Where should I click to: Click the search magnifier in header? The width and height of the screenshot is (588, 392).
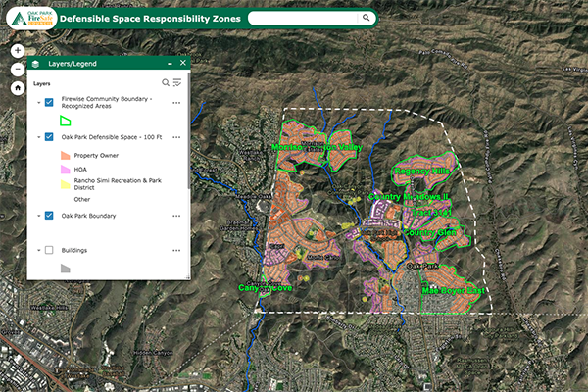click(367, 18)
